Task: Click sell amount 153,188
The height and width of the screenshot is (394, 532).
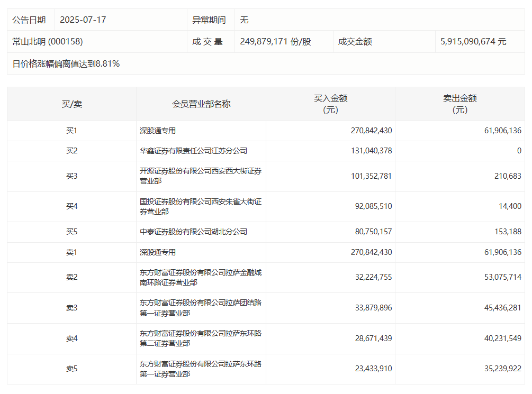Action: pos(508,232)
